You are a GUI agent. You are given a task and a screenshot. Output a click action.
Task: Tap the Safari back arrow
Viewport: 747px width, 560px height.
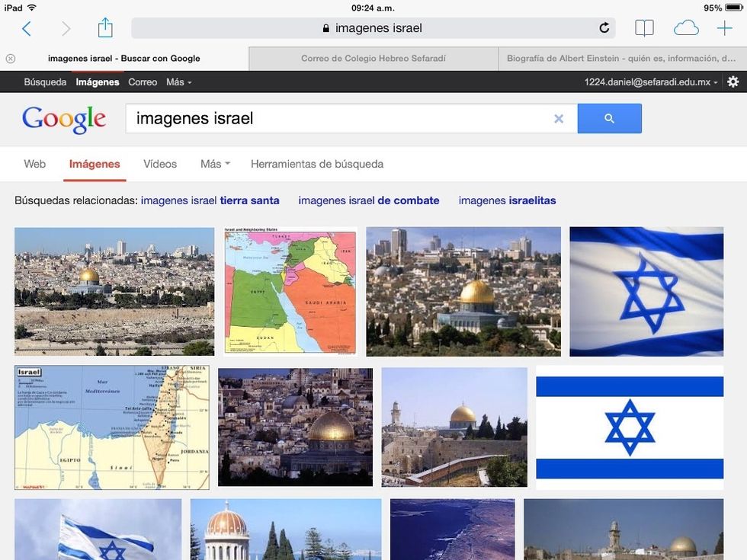click(27, 29)
